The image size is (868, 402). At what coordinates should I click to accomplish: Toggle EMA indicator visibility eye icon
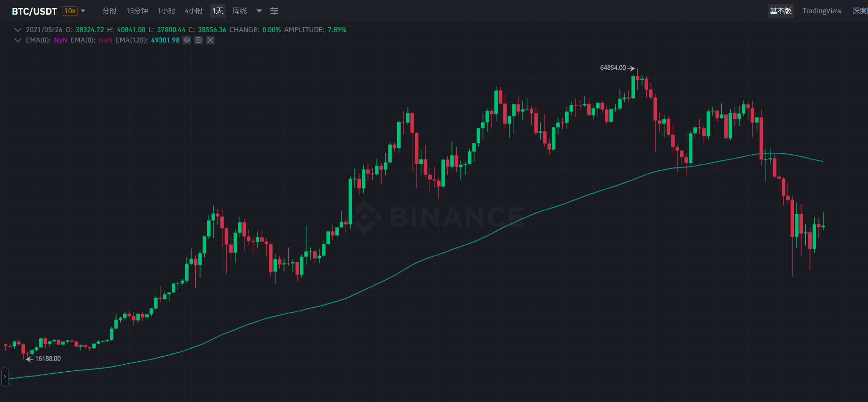click(x=187, y=40)
